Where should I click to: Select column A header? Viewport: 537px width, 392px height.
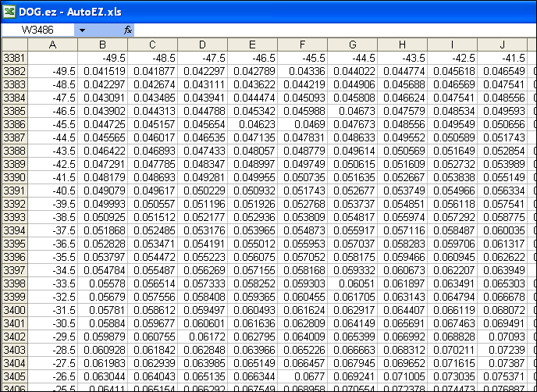coord(52,44)
